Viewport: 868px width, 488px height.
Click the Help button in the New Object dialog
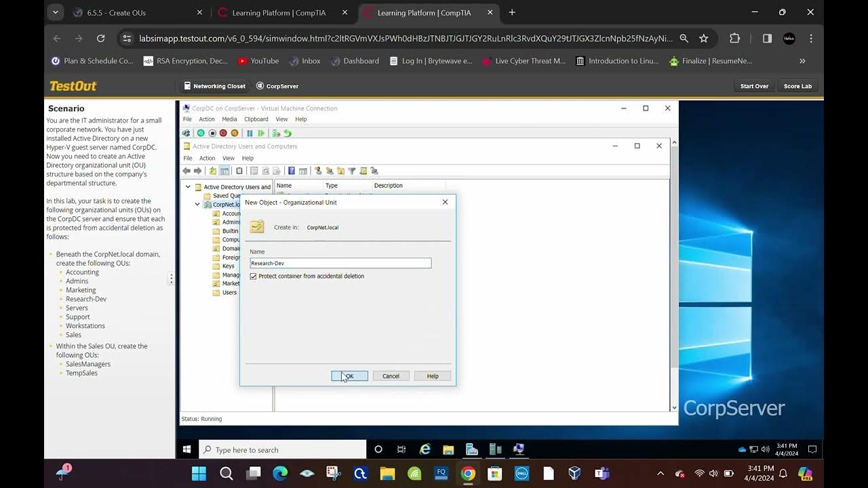point(433,376)
